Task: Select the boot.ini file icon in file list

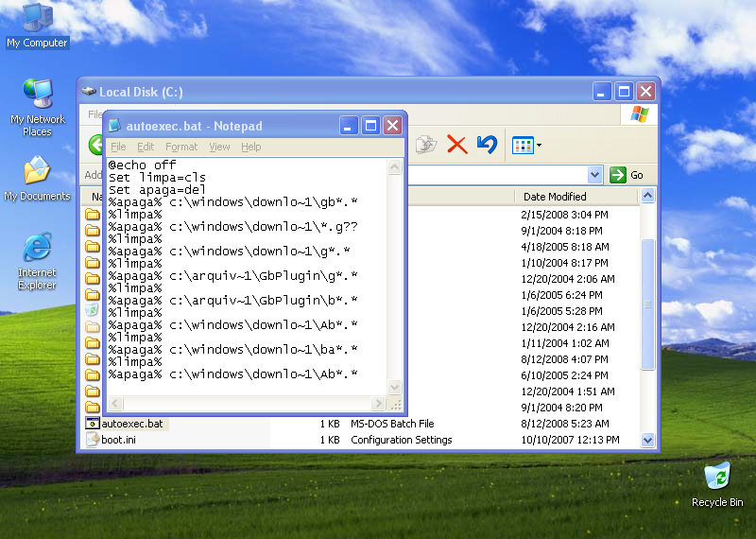Action: [92, 439]
